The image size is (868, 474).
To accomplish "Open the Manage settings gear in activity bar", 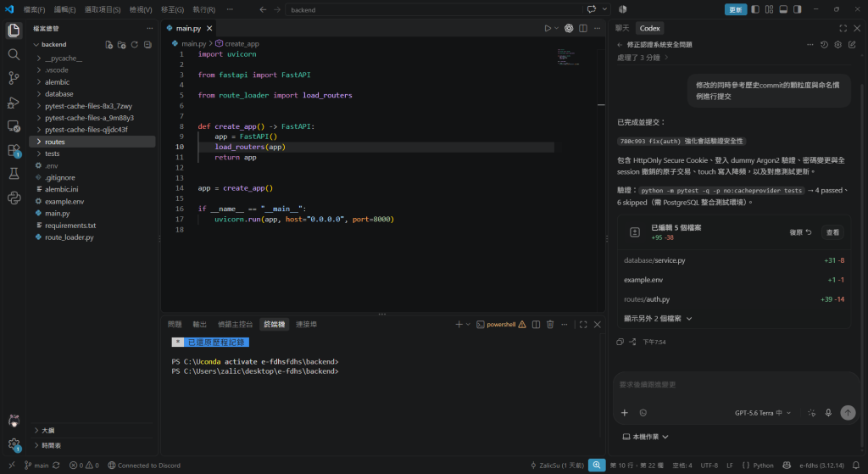I will coord(14,444).
